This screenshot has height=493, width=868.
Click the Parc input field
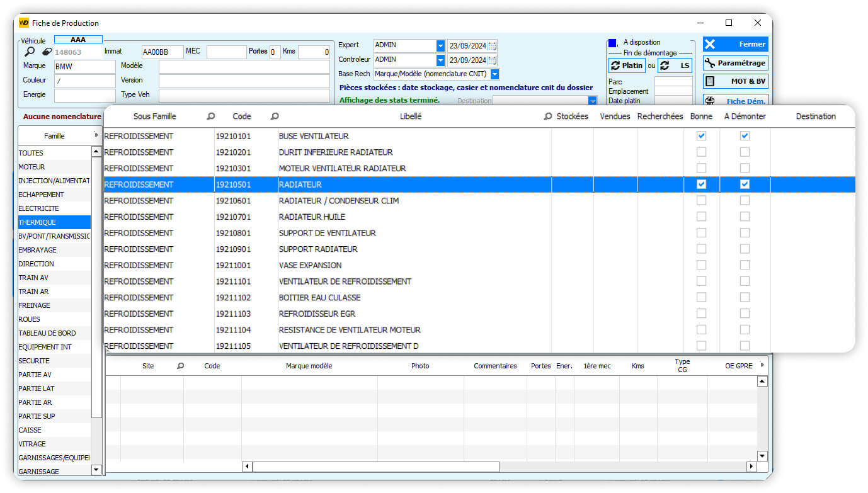coord(673,81)
